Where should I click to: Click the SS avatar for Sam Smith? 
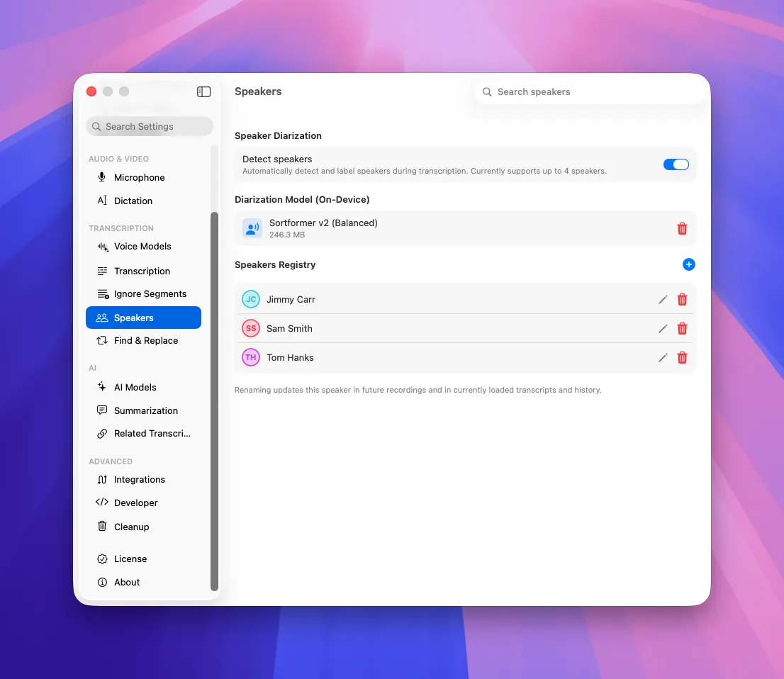coord(251,328)
